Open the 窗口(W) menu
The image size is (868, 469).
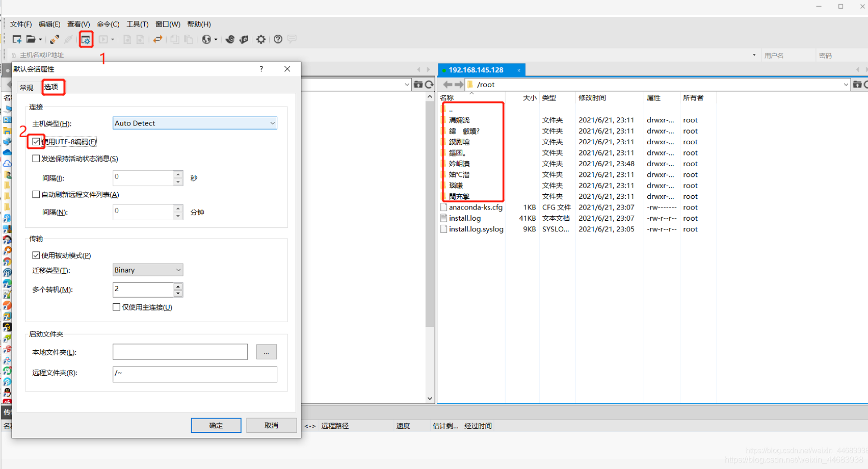point(168,24)
